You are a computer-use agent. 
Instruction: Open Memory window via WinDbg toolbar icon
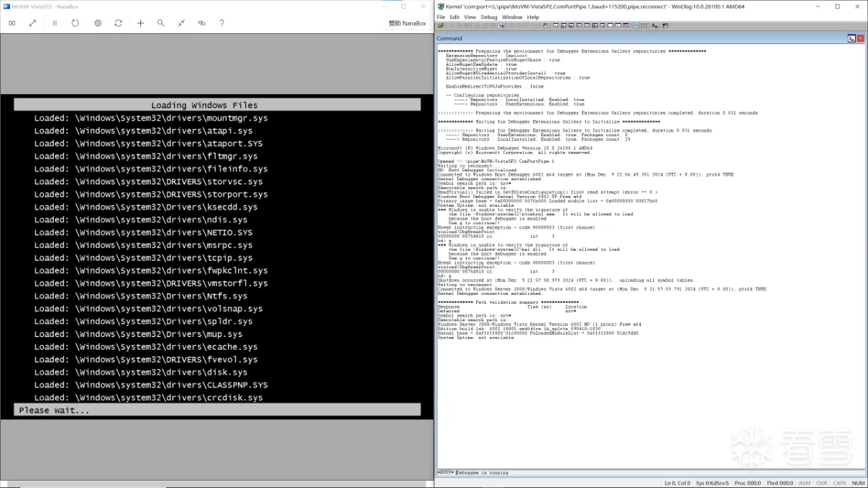click(x=587, y=25)
